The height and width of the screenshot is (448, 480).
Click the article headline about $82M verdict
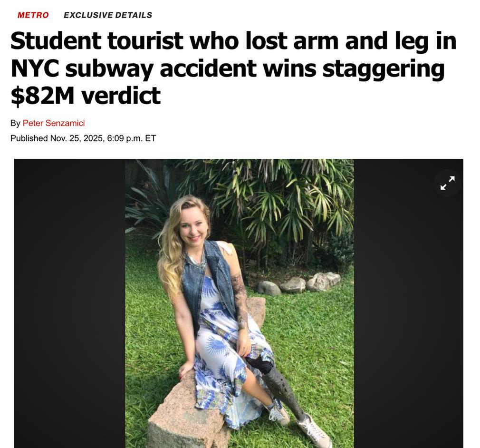click(233, 68)
